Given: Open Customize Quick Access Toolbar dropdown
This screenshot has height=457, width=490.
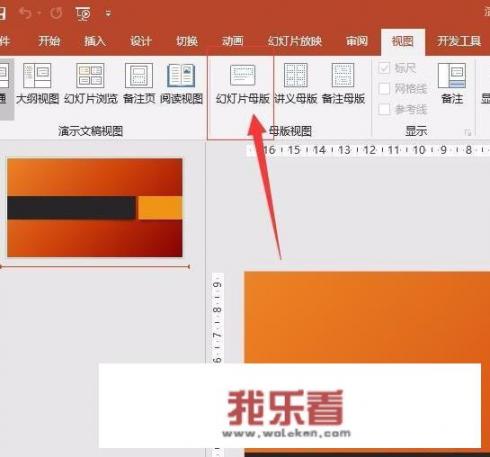Looking at the screenshot, I should click(x=108, y=14).
